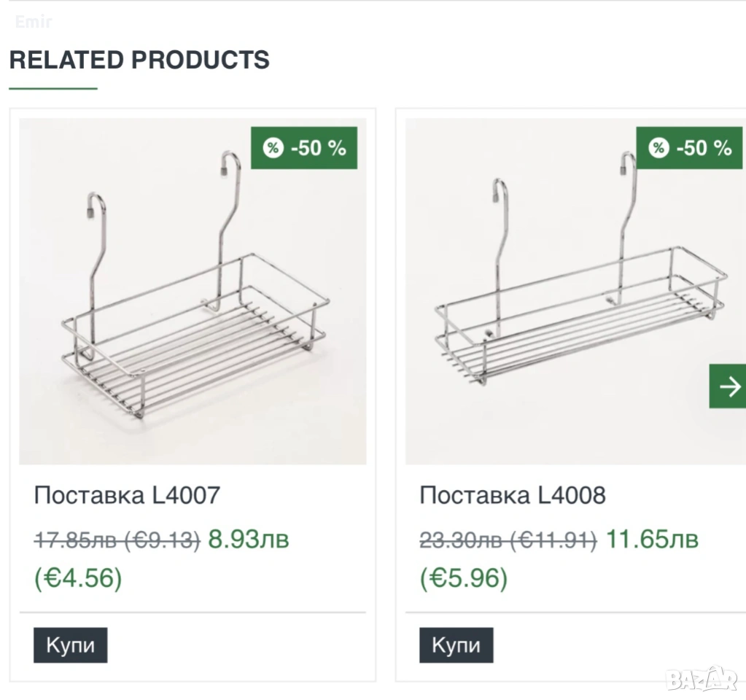Click the crossed-out 23.30лв old price
Image resolution: width=746 pixels, height=700 pixels.
pyautogui.click(x=508, y=540)
